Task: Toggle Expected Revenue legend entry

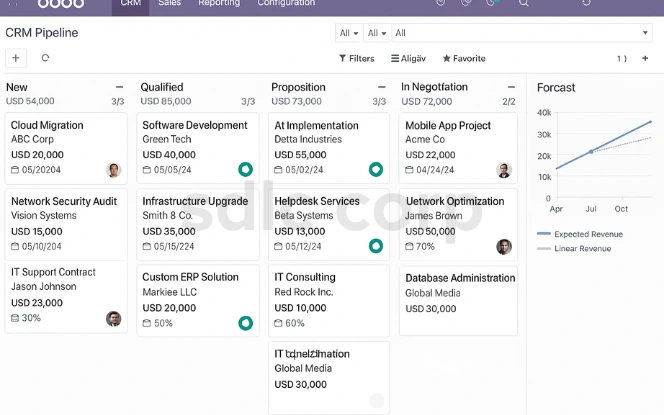Action: click(x=580, y=234)
